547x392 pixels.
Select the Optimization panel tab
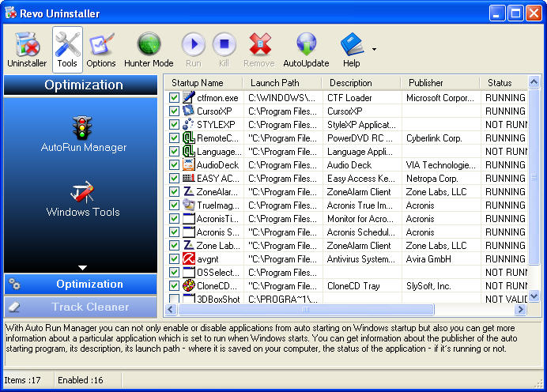81,285
